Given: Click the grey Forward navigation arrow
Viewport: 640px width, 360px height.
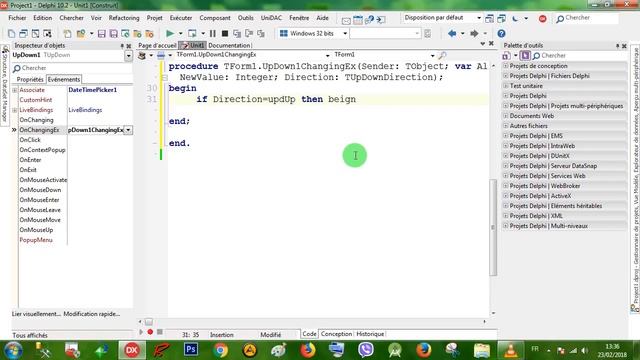Looking at the screenshot, I should [474, 33].
